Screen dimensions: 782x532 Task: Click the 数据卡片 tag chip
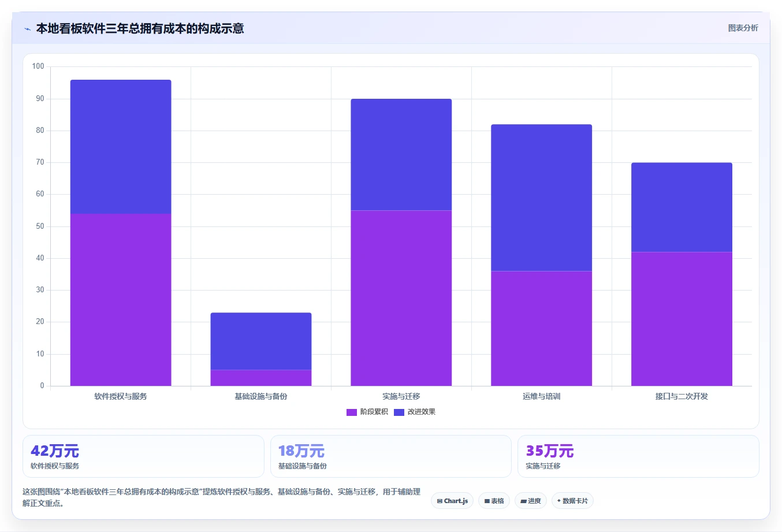point(572,501)
